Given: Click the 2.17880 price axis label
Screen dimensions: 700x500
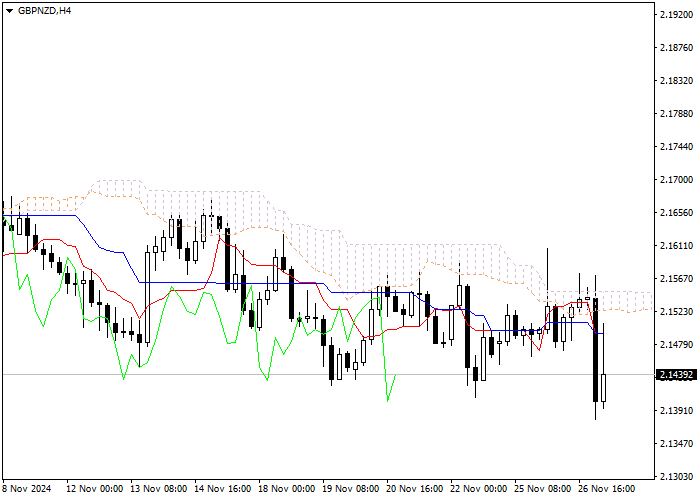Looking at the screenshot, I should coord(676,114).
